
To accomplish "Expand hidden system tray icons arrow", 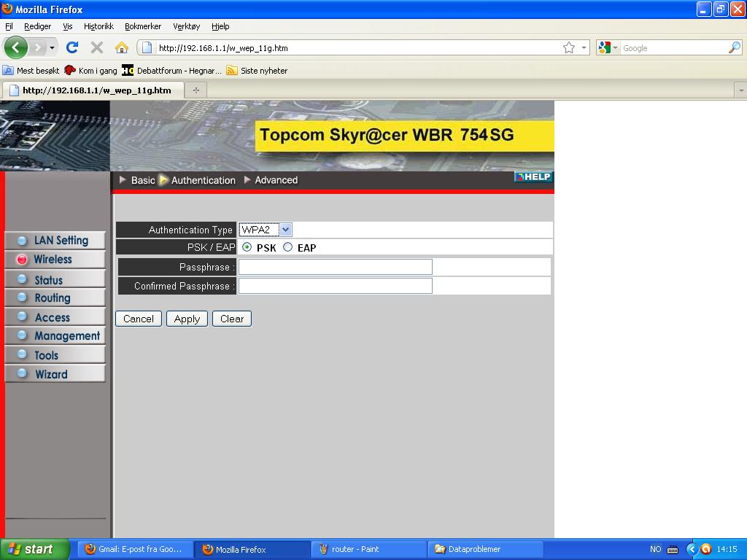I will point(692,549).
